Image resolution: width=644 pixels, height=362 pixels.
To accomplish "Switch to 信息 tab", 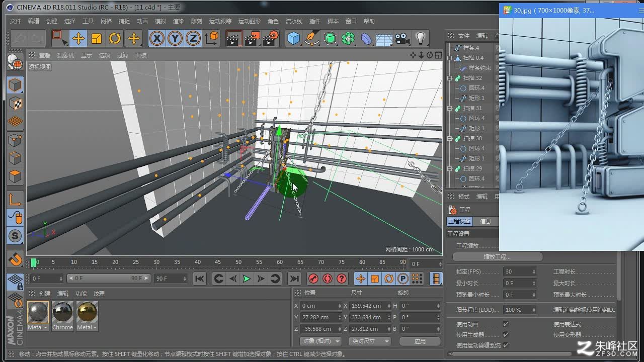I will [x=486, y=221].
